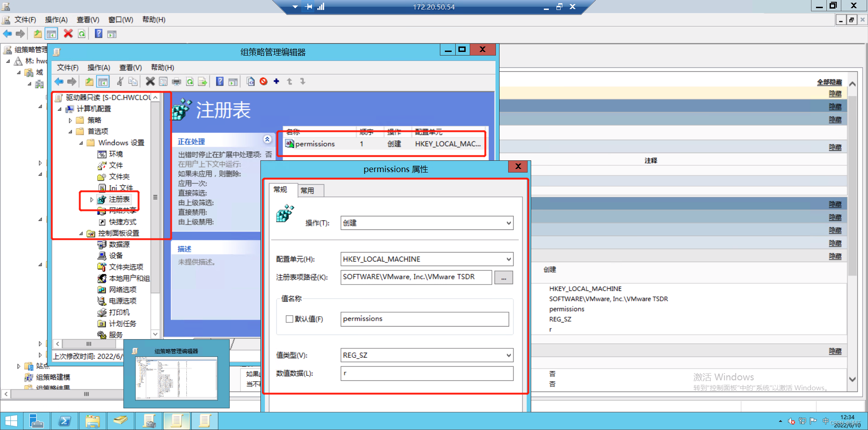This screenshot has width=868, height=430.
Task: Select the 环境 item in the tree
Action: coord(116,154)
